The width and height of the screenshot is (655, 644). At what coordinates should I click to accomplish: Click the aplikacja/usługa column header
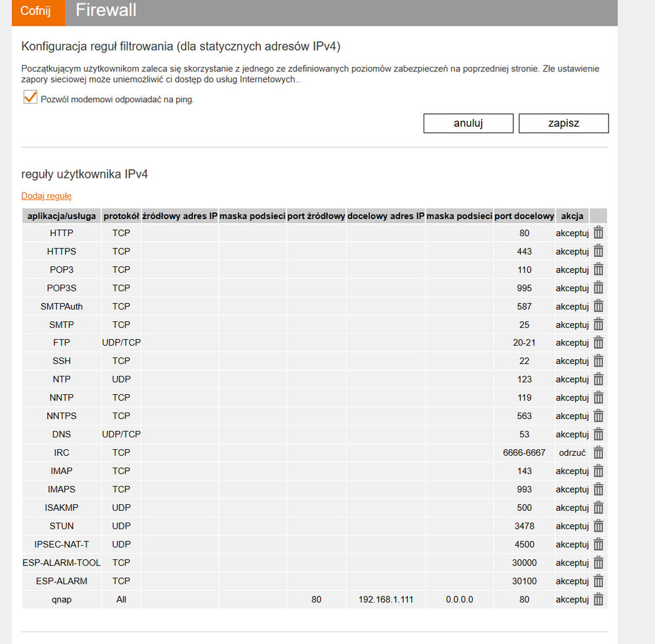62,216
